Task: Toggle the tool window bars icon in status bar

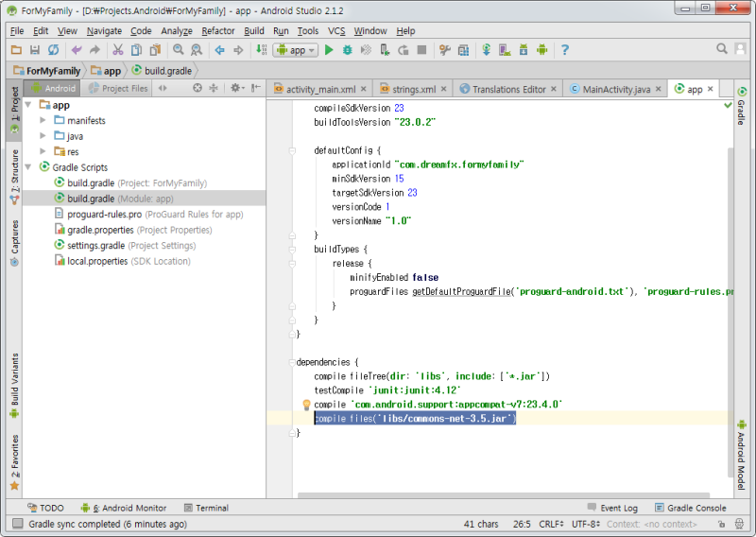Action: (x=18, y=524)
